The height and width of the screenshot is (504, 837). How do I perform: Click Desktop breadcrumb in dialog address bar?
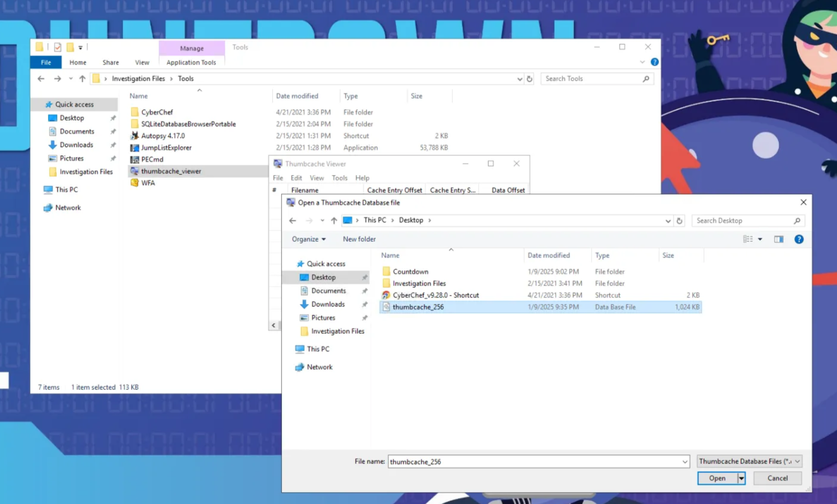[x=410, y=220]
